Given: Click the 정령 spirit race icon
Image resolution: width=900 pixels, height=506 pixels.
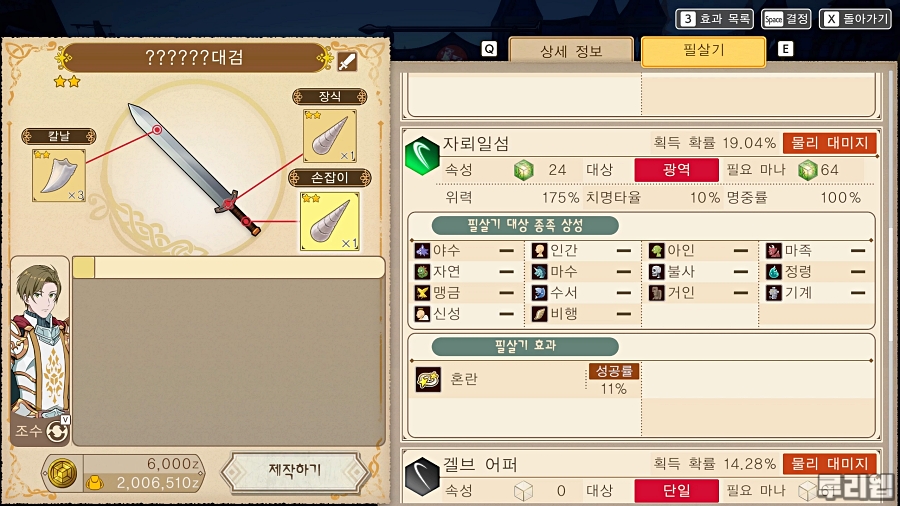Looking at the screenshot, I should coord(774,271).
